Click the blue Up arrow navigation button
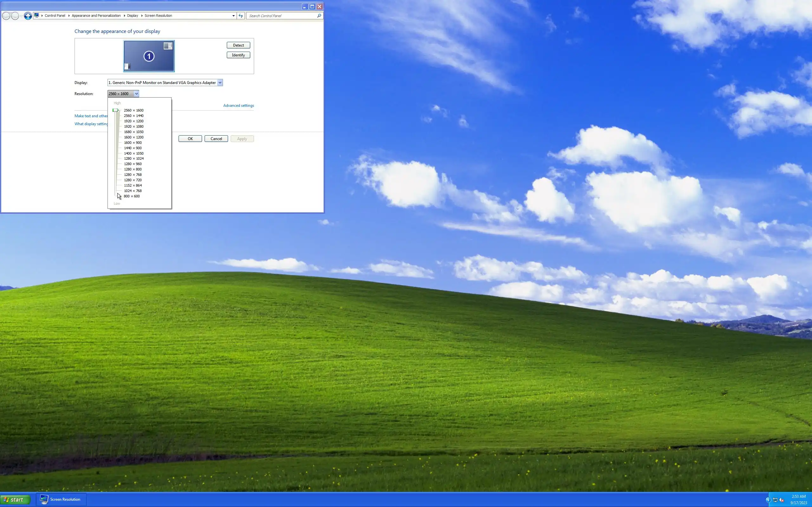The image size is (812, 507). [x=28, y=16]
